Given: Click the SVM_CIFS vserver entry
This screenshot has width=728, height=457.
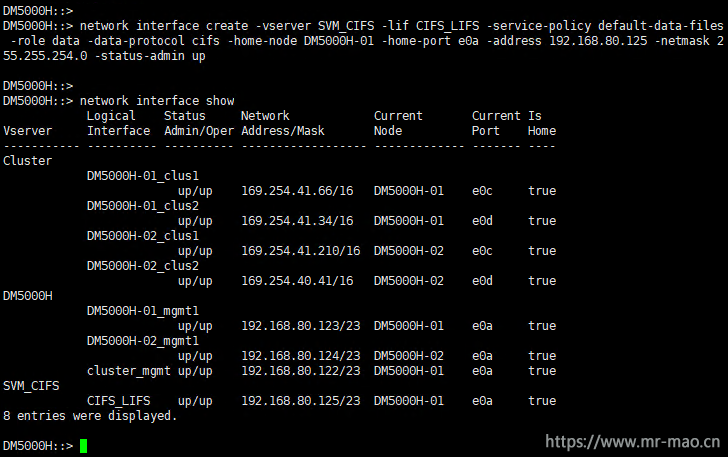Looking at the screenshot, I should point(31,386).
